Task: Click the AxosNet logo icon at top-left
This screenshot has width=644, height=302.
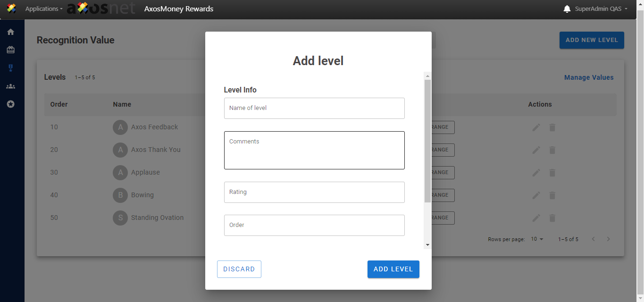Action: (x=11, y=8)
